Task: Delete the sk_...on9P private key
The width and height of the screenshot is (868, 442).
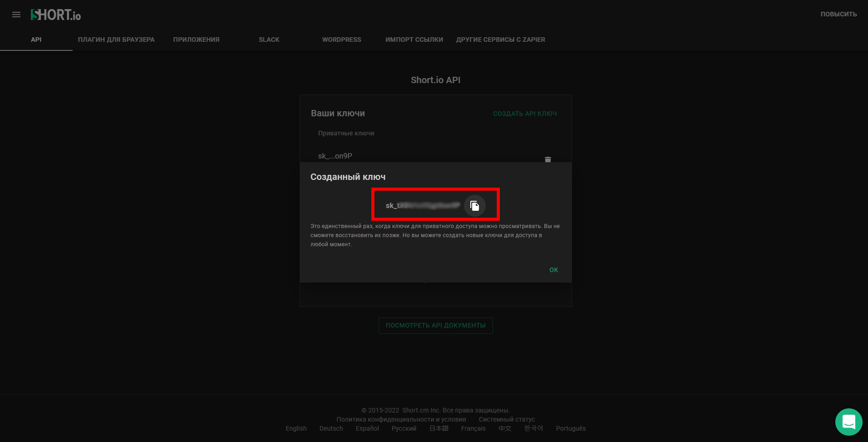Action: point(548,159)
